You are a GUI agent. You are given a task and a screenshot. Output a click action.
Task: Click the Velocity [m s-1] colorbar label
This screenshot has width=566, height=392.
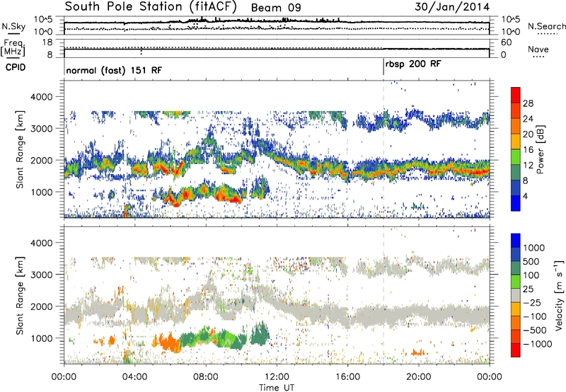coord(559,295)
